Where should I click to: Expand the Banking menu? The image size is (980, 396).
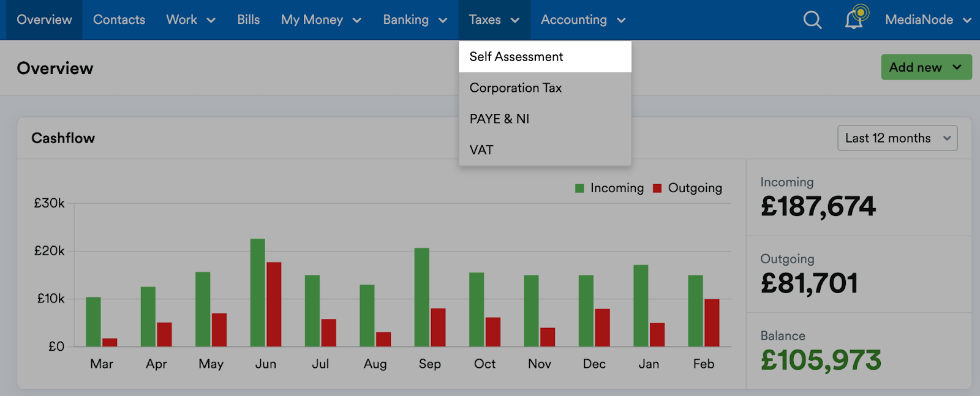point(415,20)
